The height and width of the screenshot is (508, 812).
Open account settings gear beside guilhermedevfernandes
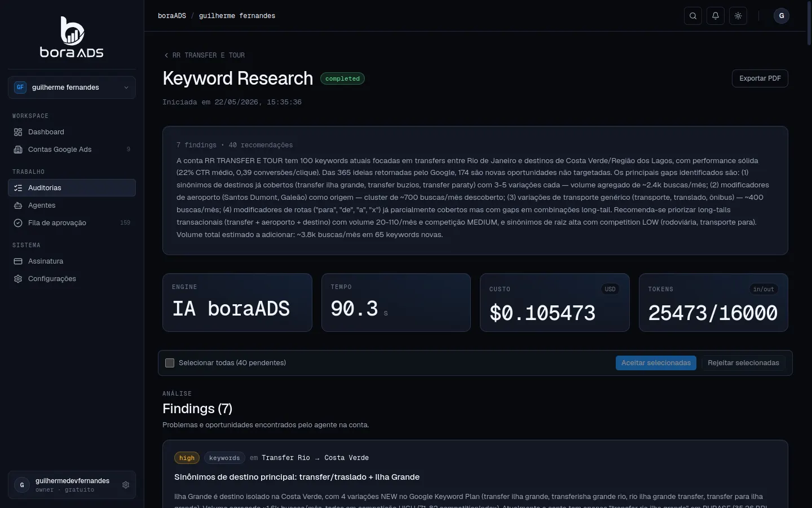[126, 485]
